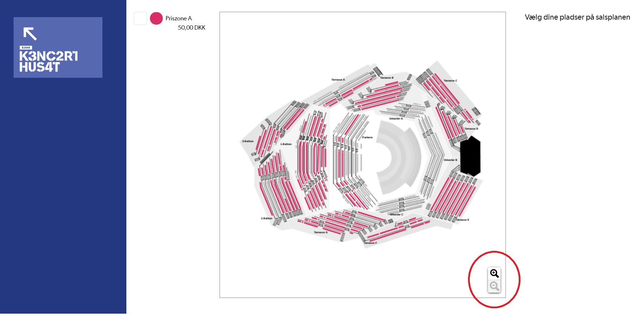Click the 3.Balkon section label
Screen dimensions: 644x324
tap(248, 141)
